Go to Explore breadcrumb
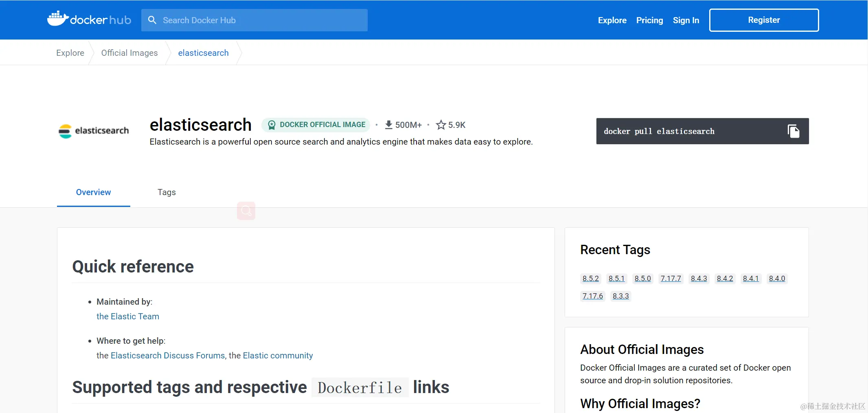 tap(70, 53)
